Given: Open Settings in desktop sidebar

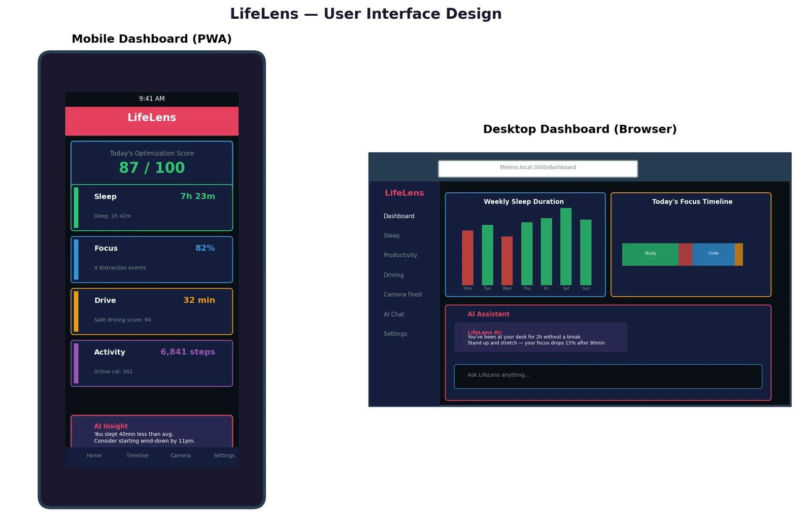Looking at the screenshot, I should click(395, 334).
